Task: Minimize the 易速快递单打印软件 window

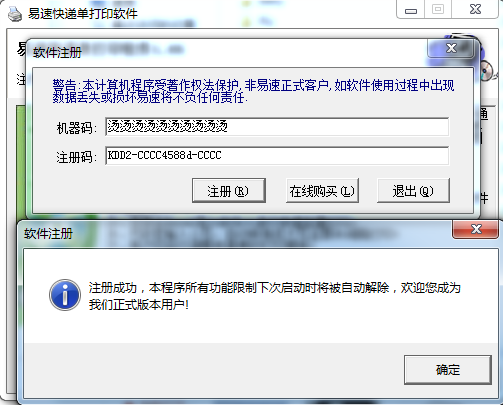Action: (x=411, y=10)
